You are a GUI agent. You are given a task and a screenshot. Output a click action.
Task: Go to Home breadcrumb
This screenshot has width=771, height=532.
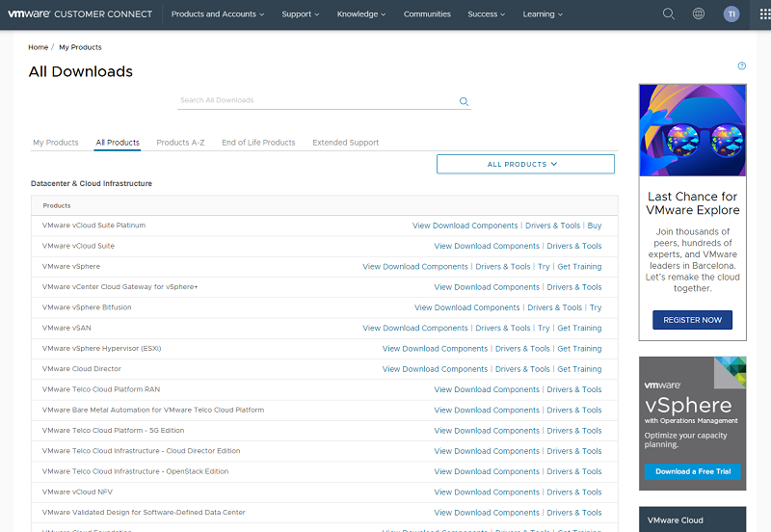click(38, 47)
